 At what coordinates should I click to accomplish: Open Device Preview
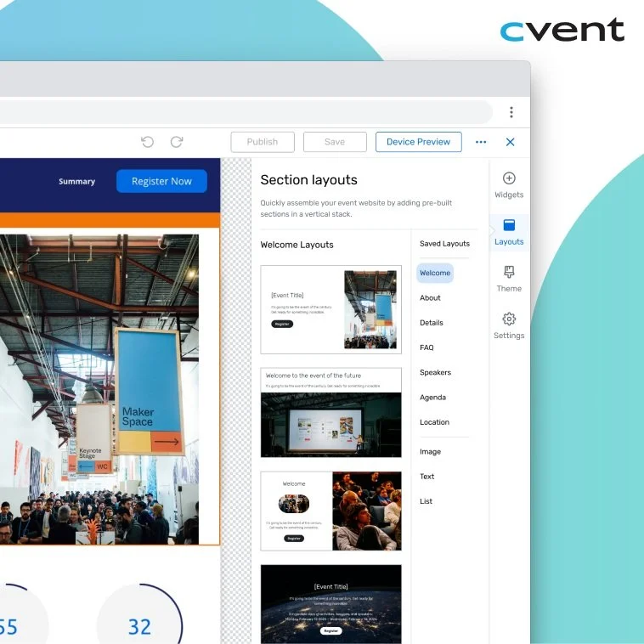tap(419, 142)
